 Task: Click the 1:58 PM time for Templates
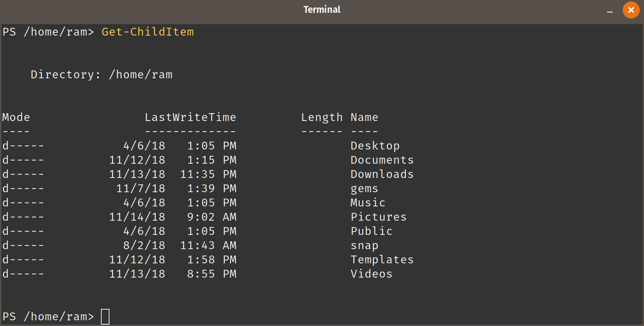tap(212, 260)
